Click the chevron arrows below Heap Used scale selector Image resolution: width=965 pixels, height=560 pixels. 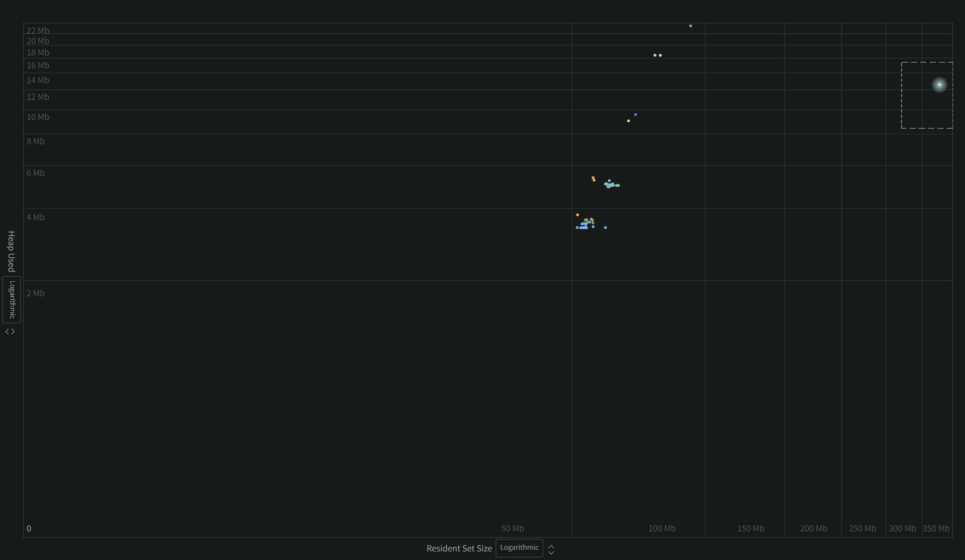coord(10,331)
